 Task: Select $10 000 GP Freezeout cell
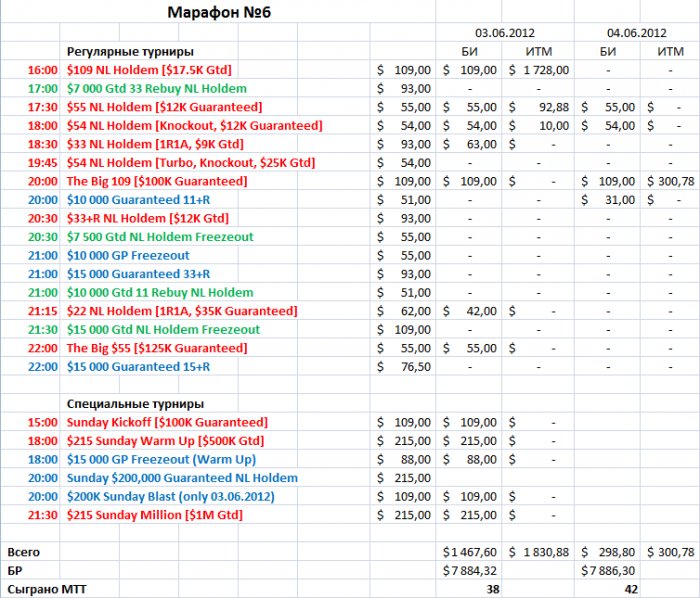tap(128, 255)
